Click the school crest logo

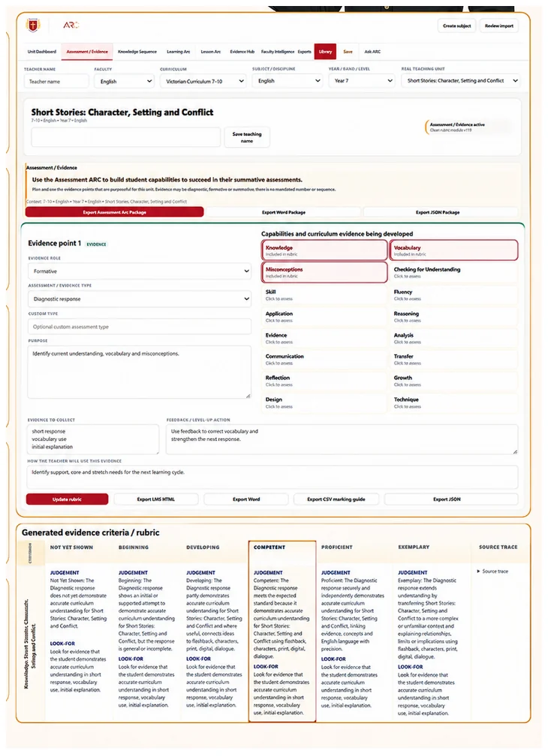click(x=33, y=25)
